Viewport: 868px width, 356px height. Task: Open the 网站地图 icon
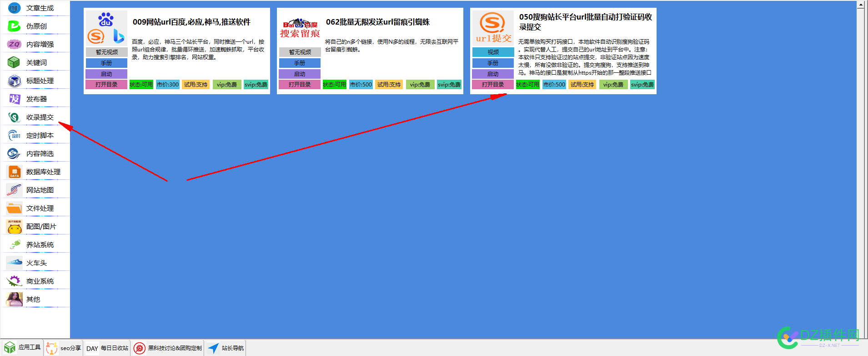coord(14,190)
